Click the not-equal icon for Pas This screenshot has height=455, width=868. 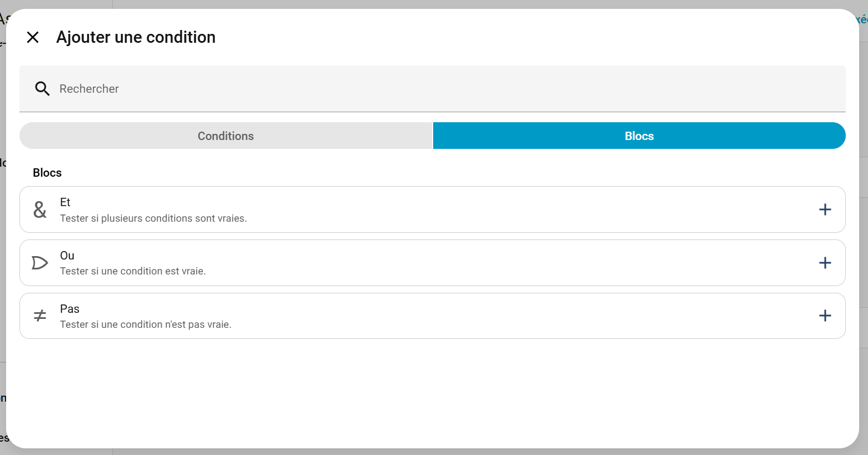(x=40, y=316)
